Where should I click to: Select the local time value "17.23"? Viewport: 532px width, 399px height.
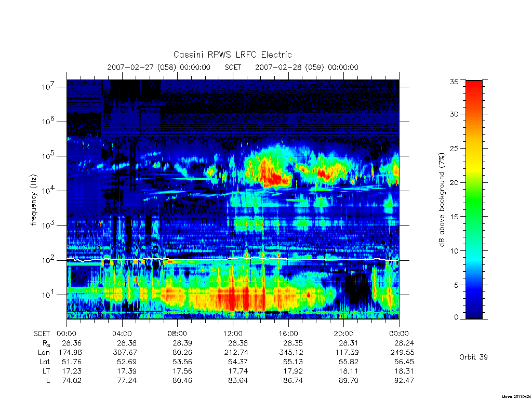click(x=72, y=371)
